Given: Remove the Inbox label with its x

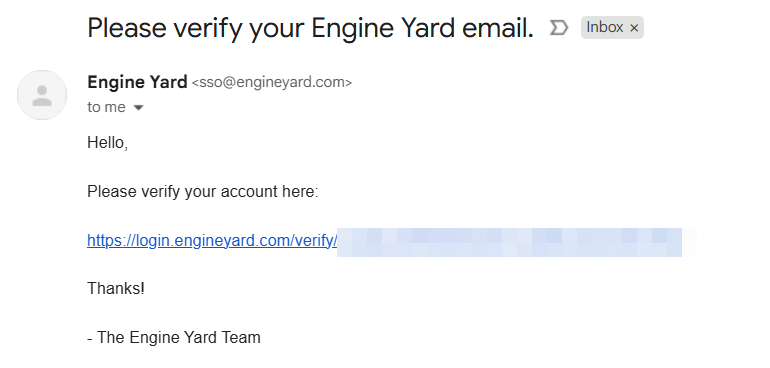Looking at the screenshot, I should pyautogui.click(x=634, y=28).
